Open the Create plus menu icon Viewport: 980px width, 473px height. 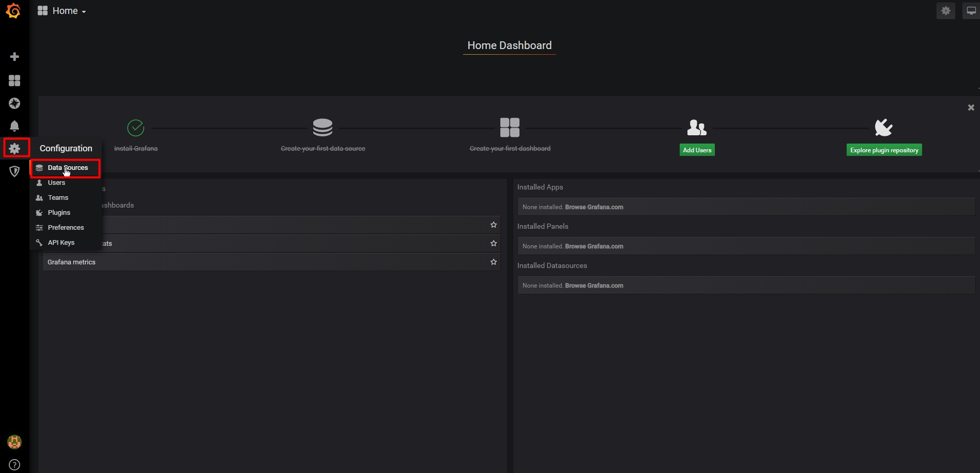pos(14,56)
